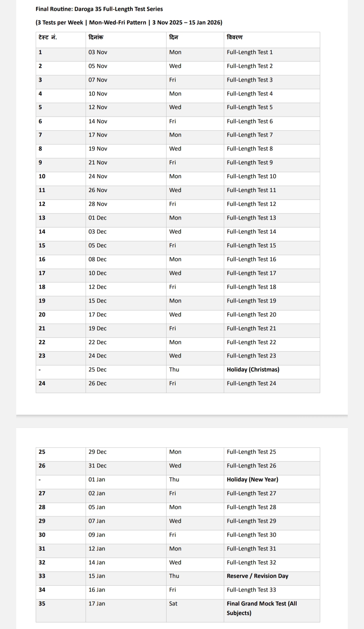The height and width of the screenshot is (629, 364).
Task: Click the 'विवरण' column header
Action: (235, 37)
